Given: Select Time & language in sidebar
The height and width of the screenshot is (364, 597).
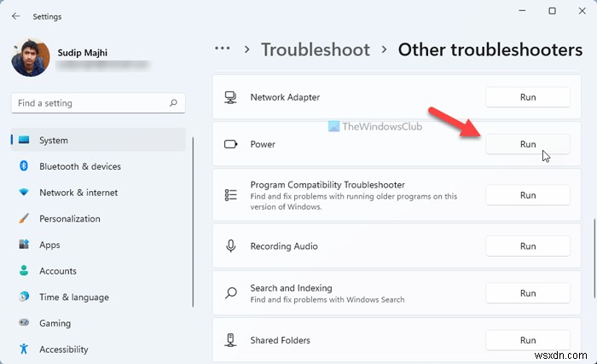Looking at the screenshot, I should coord(74,298).
